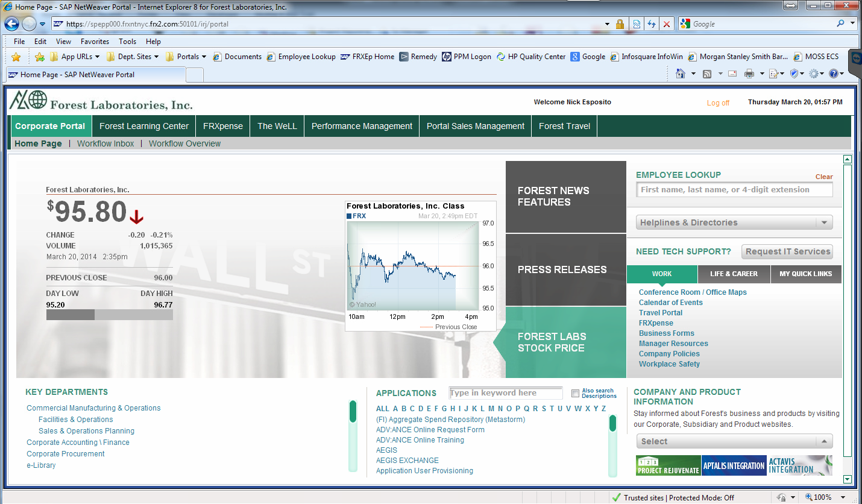This screenshot has width=862, height=504.
Task: Open the Helplines & Directories dropdown
Action: (734, 222)
